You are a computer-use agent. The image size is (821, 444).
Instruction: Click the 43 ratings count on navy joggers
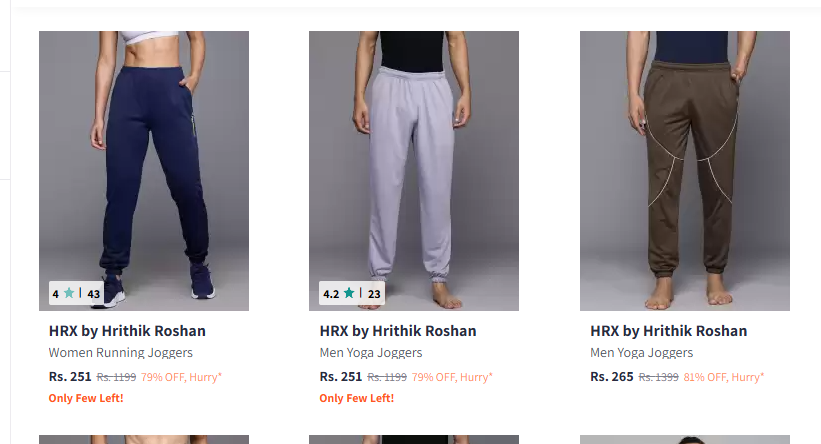pos(94,294)
